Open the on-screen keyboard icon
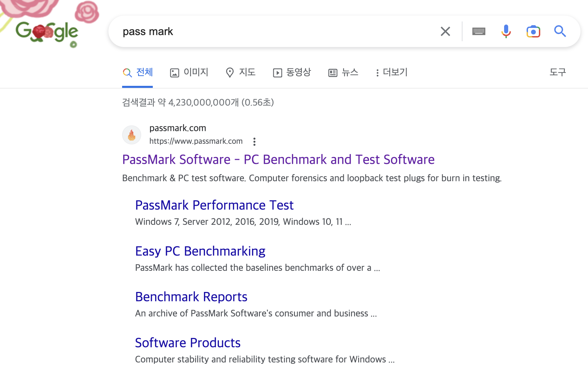This screenshot has height=372, width=588. click(x=479, y=31)
